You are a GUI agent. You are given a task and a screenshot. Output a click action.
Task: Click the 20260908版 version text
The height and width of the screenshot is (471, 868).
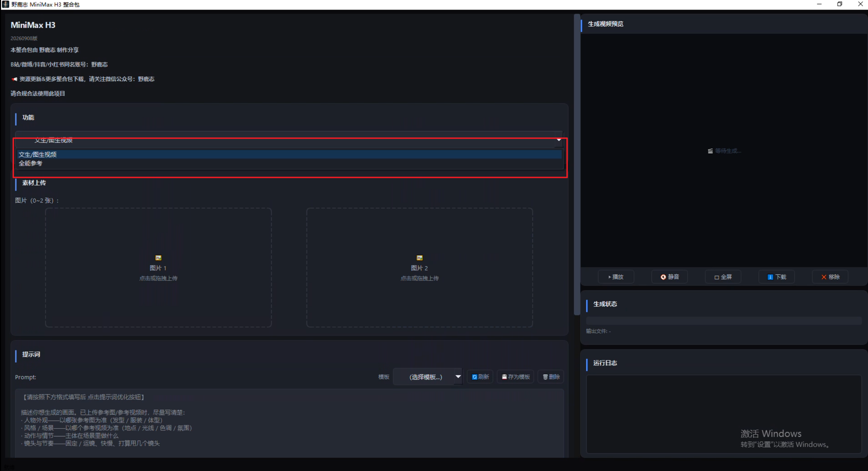tap(24, 38)
